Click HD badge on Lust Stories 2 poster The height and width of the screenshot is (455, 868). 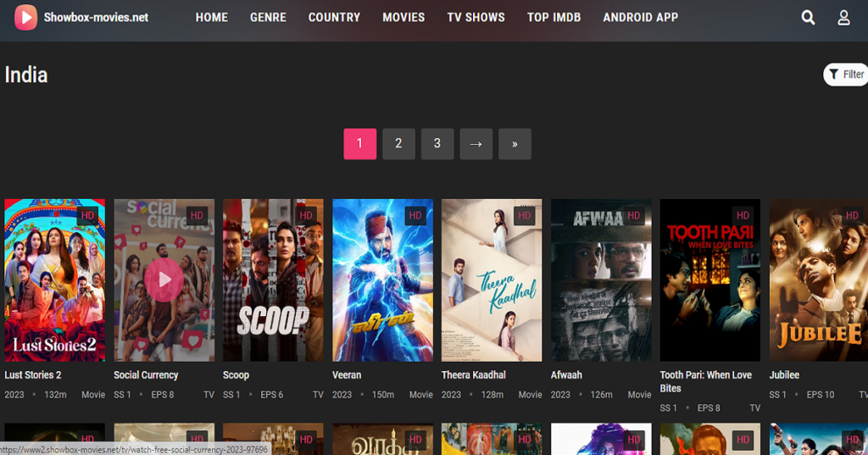pos(87,215)
